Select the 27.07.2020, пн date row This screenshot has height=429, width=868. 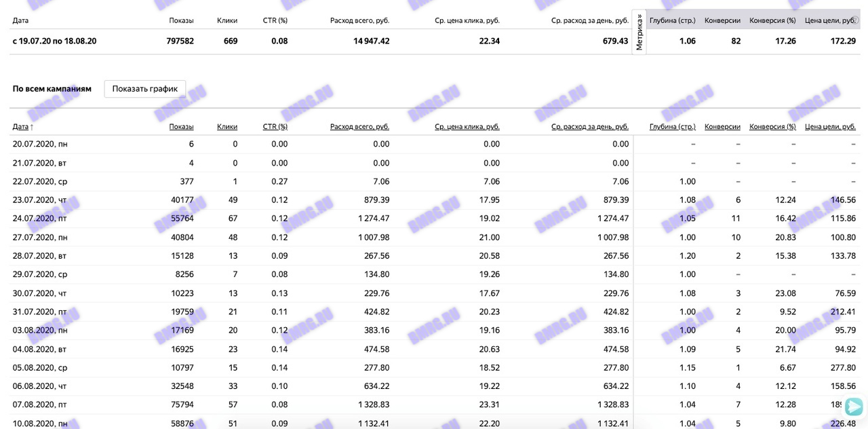coord(40,237)
